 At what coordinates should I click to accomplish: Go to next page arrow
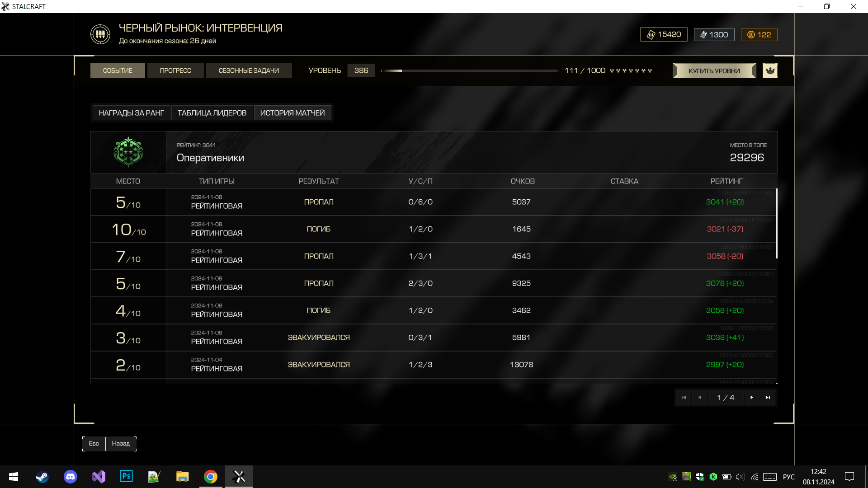click(x=752, y=398)
